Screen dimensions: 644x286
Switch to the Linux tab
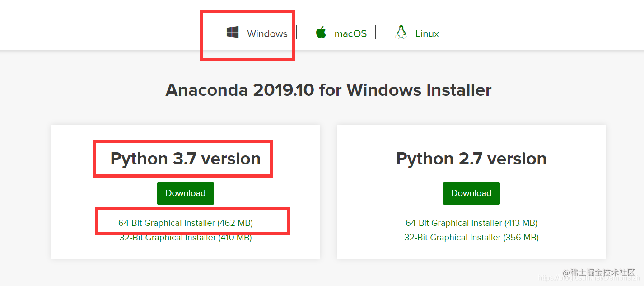pos(426,33)
